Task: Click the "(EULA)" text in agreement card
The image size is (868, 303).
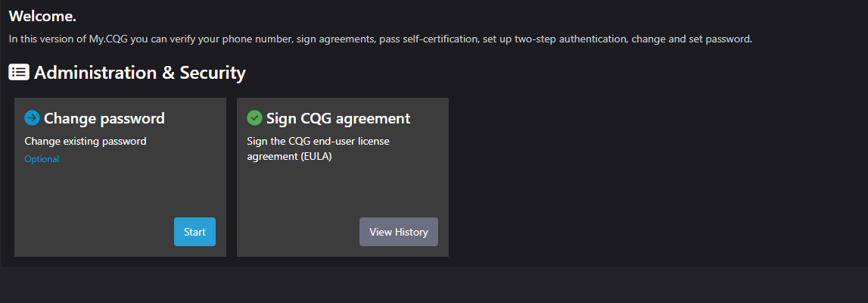Action: tap(316, 157)
